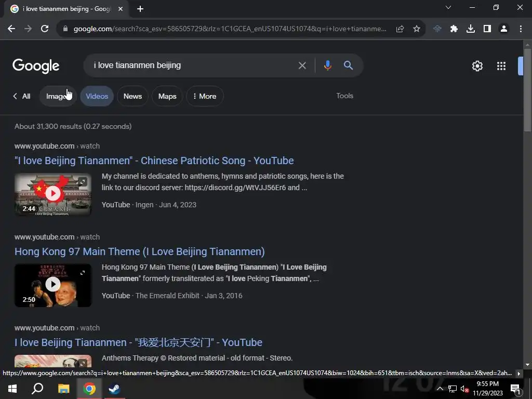Open search Tools
The width and height of the screenshot is (532, 399).
345,96
